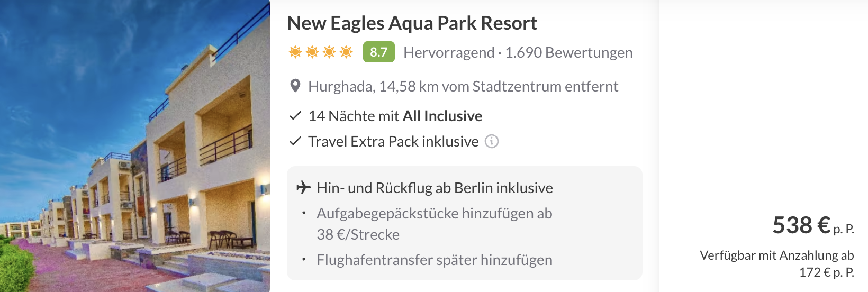The height and width of the screenshot is (292, 868).
Task: Open the hotel photo of the resort buildings
Action: pyautogui.click(x=135, y=146)
